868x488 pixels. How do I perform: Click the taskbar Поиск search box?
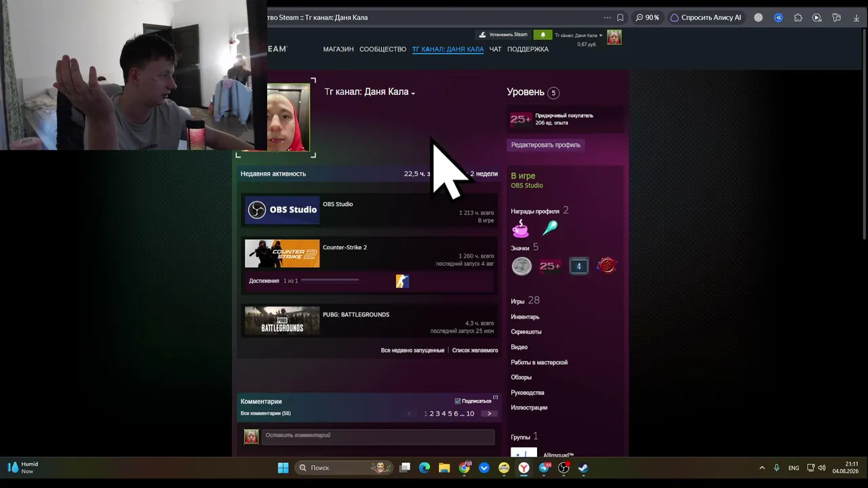coord(344,468)
